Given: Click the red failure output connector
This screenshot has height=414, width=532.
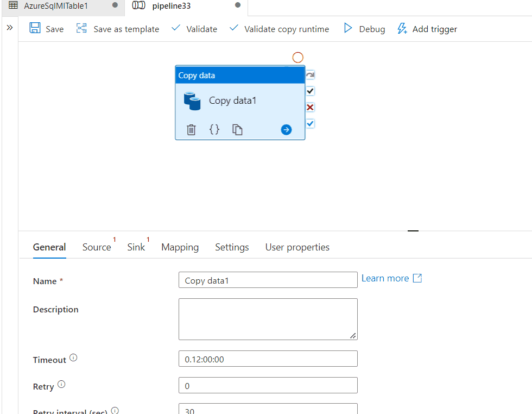Looking at the screenshot, I should [309, 107].
